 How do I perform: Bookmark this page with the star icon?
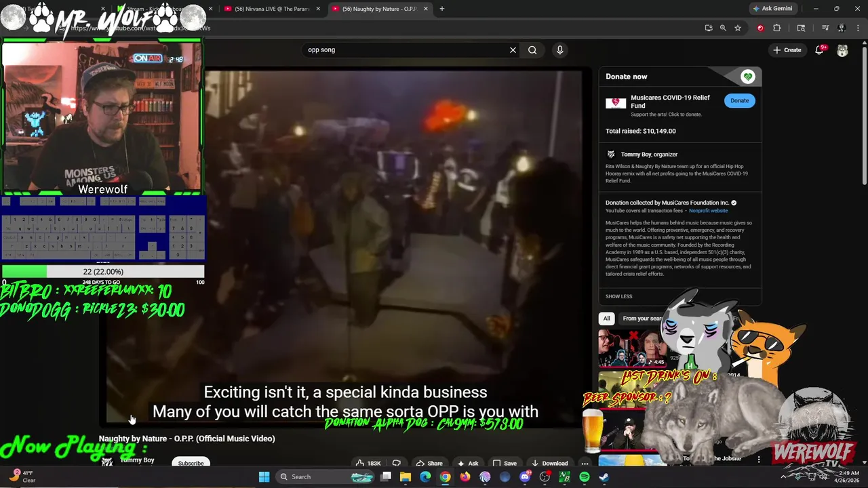(x=738, y=28)
